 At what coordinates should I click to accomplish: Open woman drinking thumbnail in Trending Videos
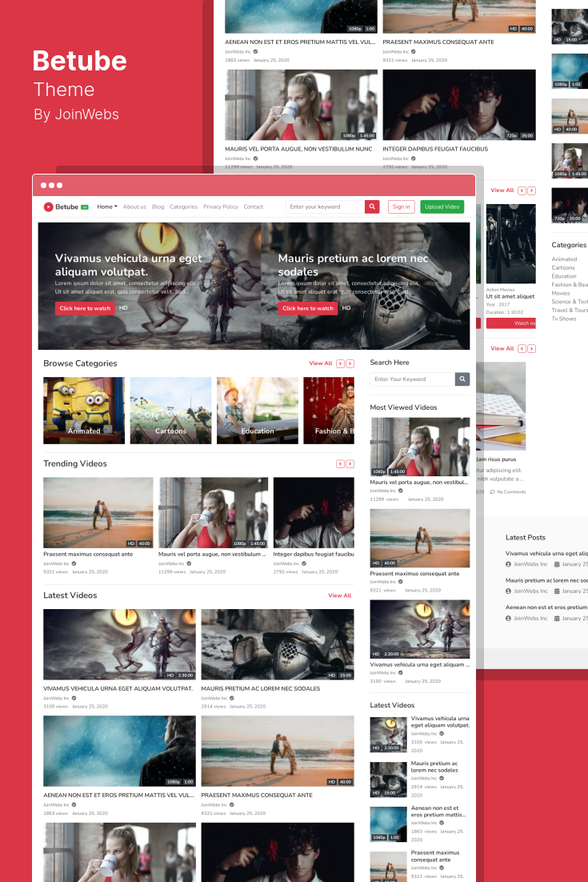[213, 512]
